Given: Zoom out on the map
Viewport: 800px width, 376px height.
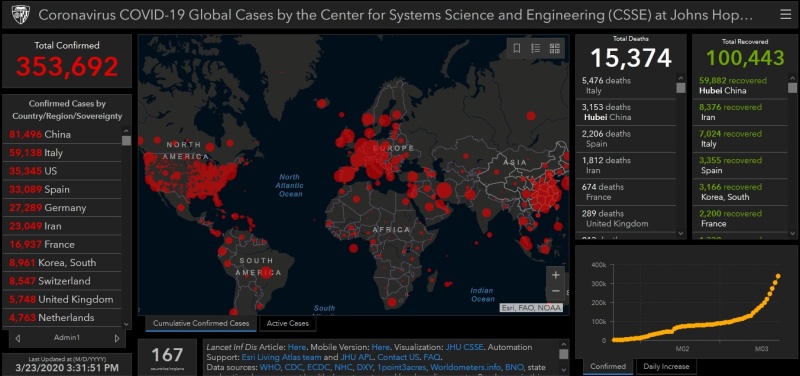Looking at the screenshot, I should click(x=556, y=291).
